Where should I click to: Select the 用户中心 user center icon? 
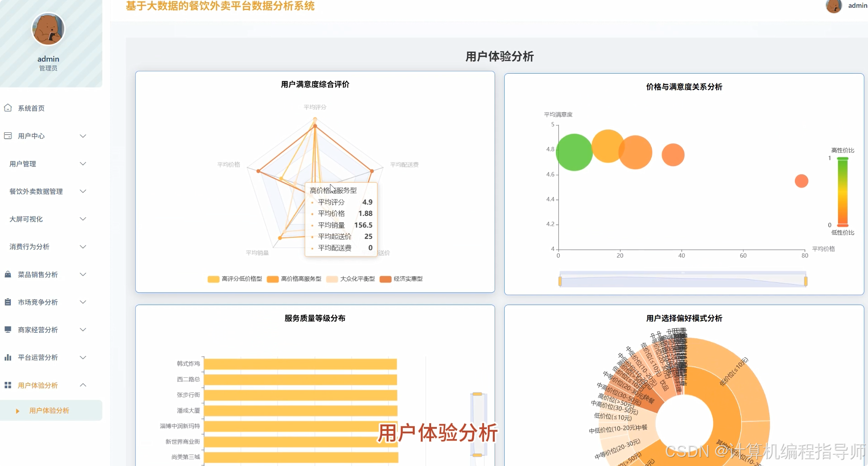point(7,135)
